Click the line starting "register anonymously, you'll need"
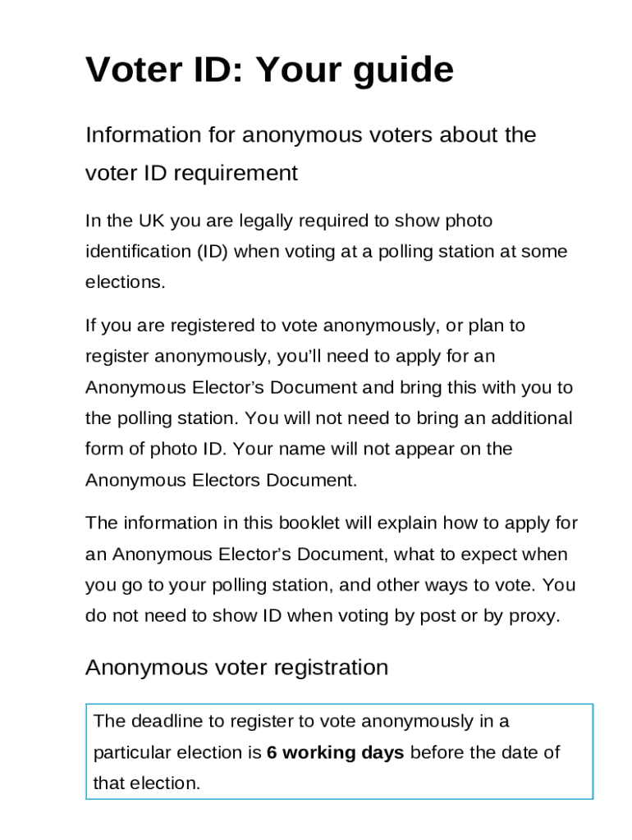Screen dimensions: 632x840 click(301, 357)
